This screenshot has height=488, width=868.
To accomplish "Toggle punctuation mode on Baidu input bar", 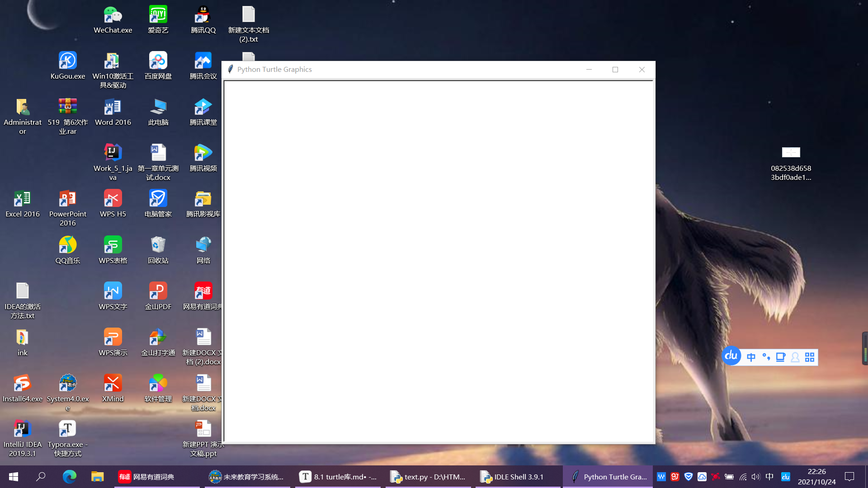I will coord(766,357).
